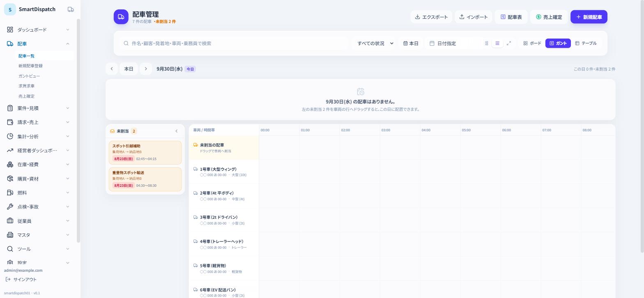Collapse the 配車 sidebar section
Image resolution: width=644 pixels, height=298 pixels.
tap(38, 44)
